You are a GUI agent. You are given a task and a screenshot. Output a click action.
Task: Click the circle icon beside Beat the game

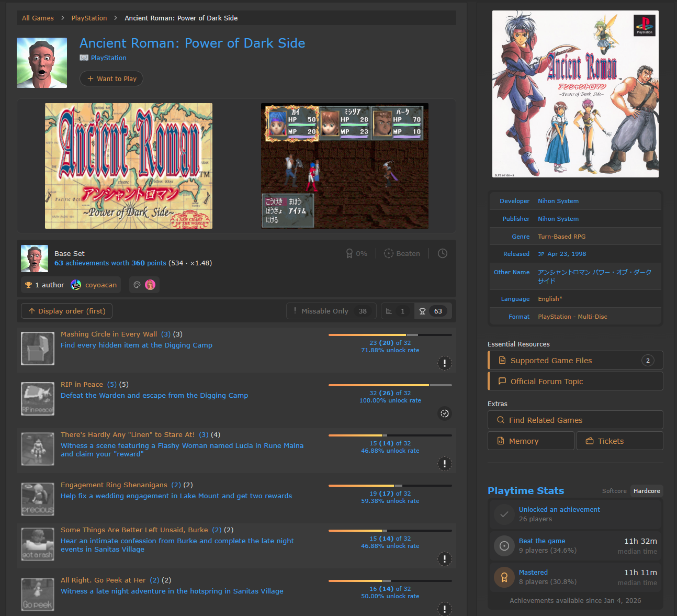pos(504,546)
